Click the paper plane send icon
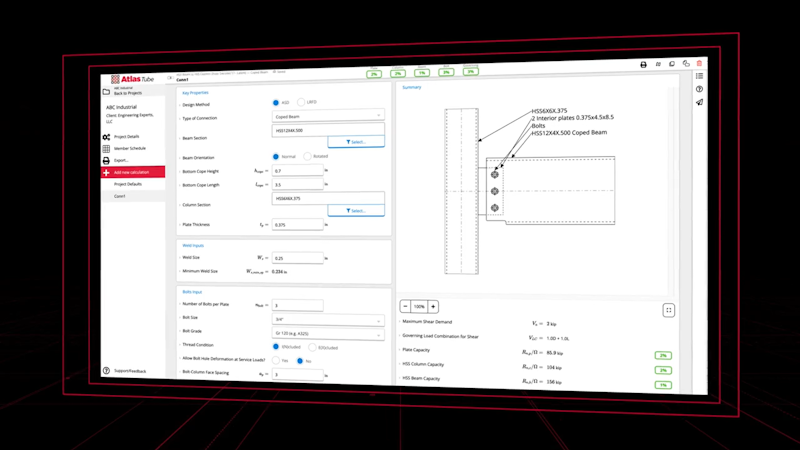The width and height of the screenshot is (800, 450). point(699,102)
